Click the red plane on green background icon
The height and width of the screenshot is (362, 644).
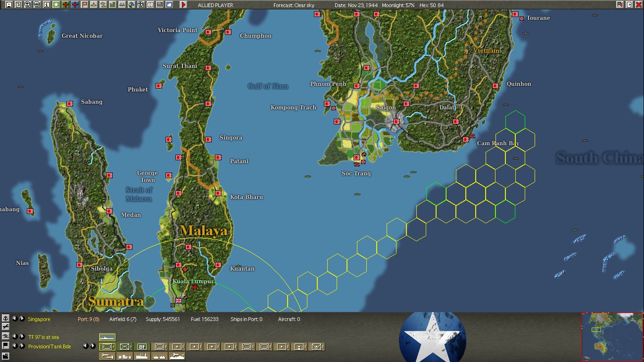point(65,5)
